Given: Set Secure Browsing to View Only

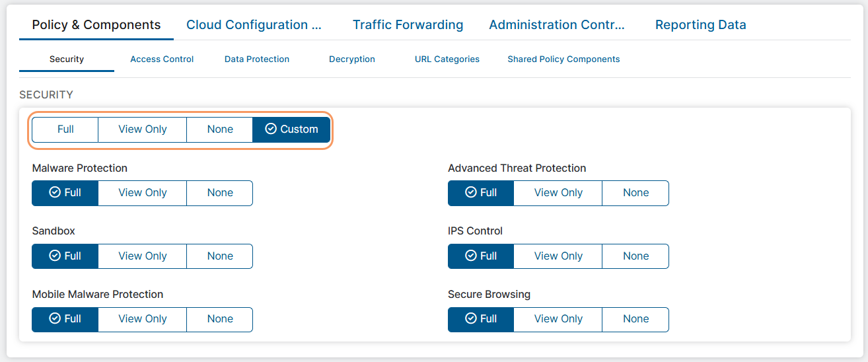Looking at the screenshot, I should pyautogui.click(x=558, y=319).
